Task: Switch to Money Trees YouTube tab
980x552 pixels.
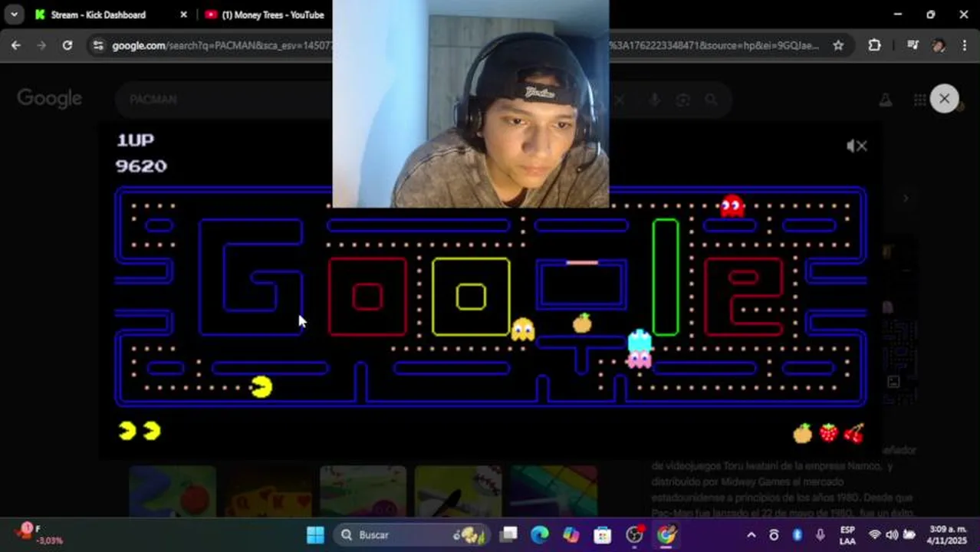Action: 265,15
